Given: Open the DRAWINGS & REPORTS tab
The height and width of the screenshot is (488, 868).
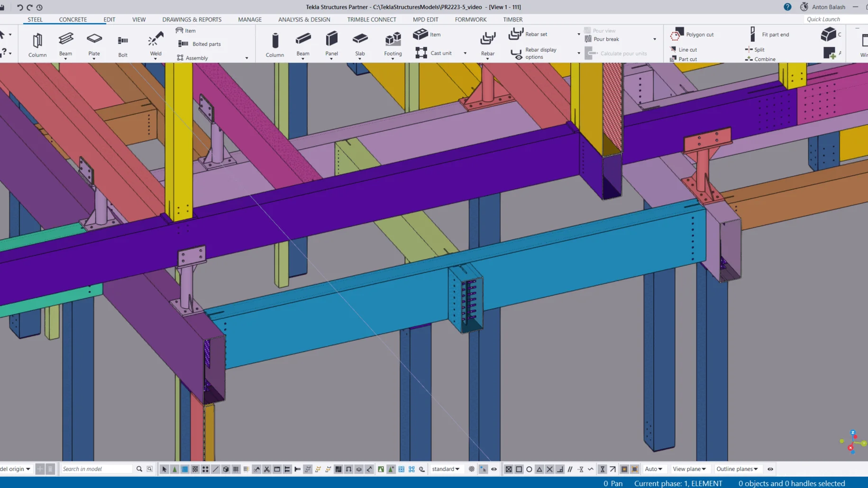Looking at the screenshot, I should point(192,19).
